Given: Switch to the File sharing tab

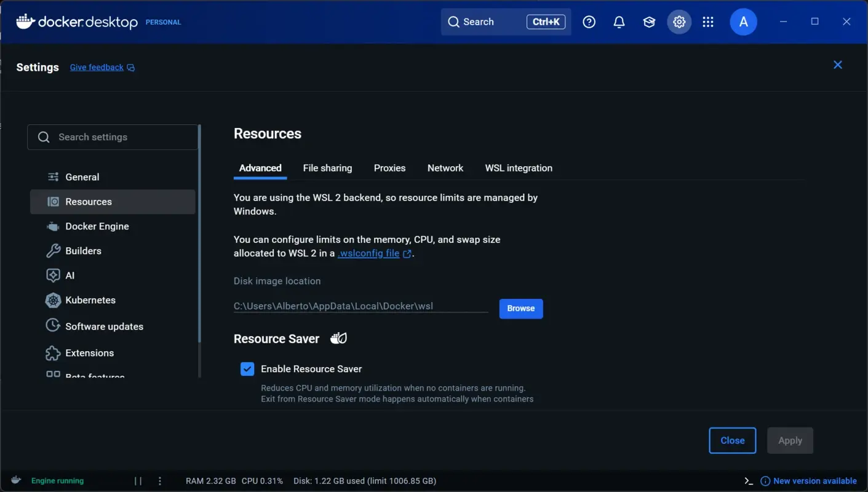Looking at the screenshot, I should click(x=327, y=168).
